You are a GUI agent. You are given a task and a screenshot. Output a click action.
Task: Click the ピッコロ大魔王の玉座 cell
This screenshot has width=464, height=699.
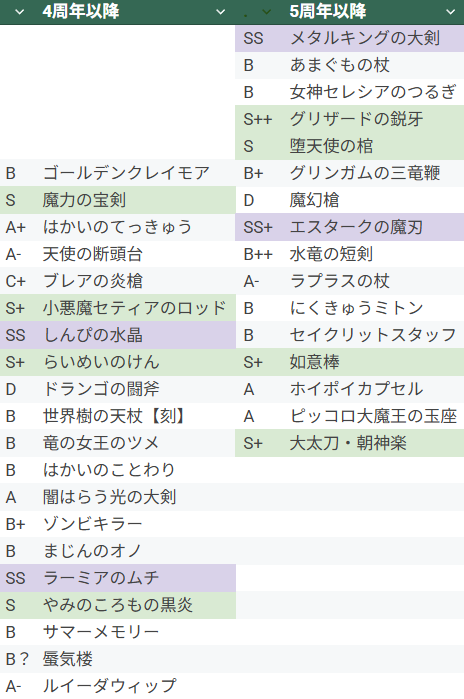374,416
